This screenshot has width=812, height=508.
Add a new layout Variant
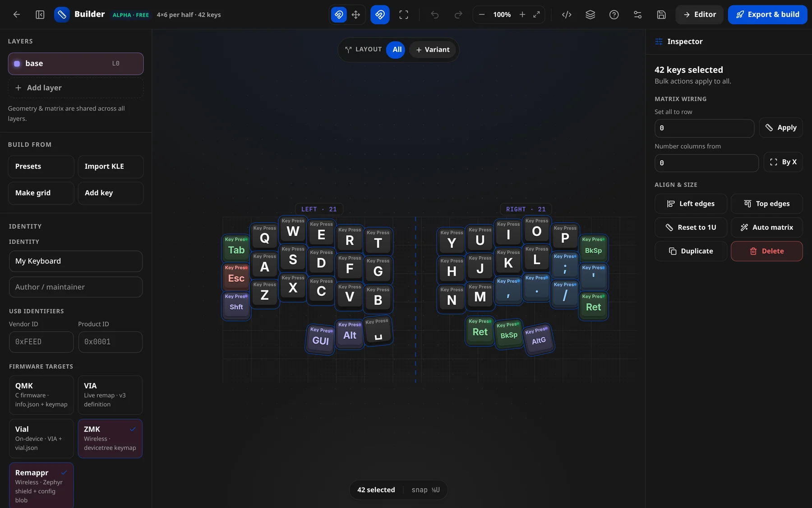[433, 50]
